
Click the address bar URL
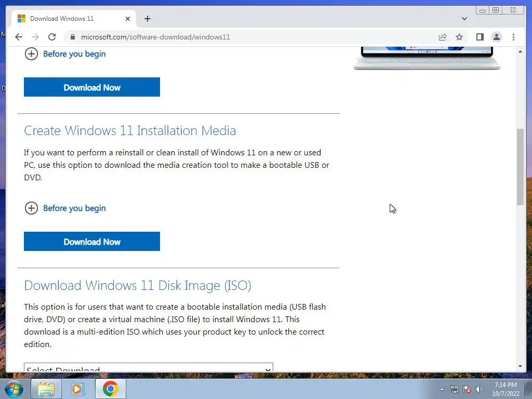tap(155, 37)
